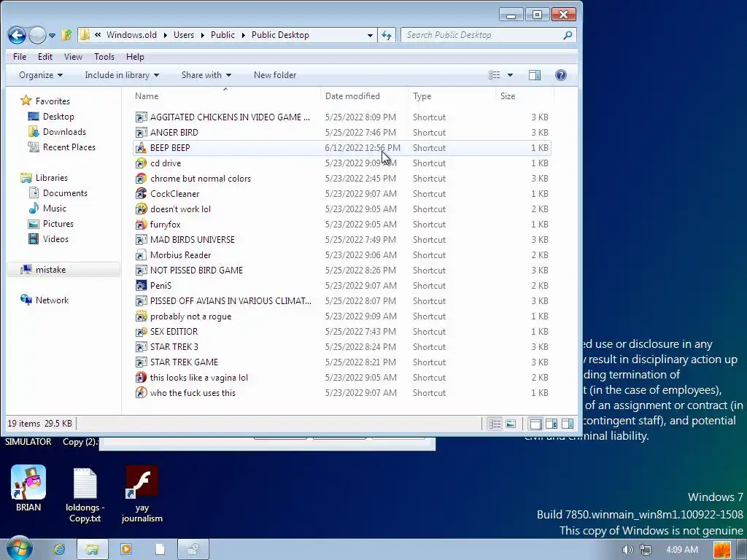Open Explorer help question mark icon
Image resolution: width=747 pixels, height=560 pixels.
[x=561, y=75]
